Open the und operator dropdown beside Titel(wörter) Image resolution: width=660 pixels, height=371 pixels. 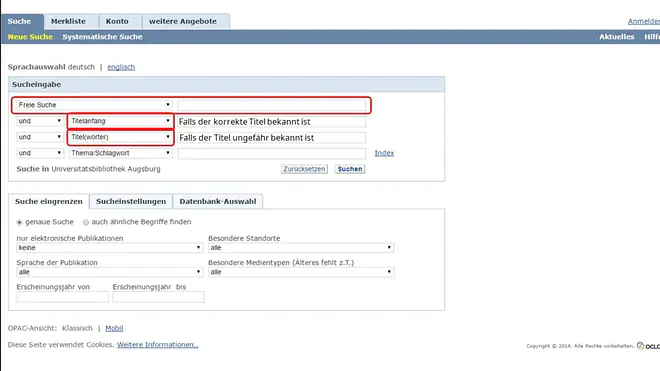[x=40, y=137]
